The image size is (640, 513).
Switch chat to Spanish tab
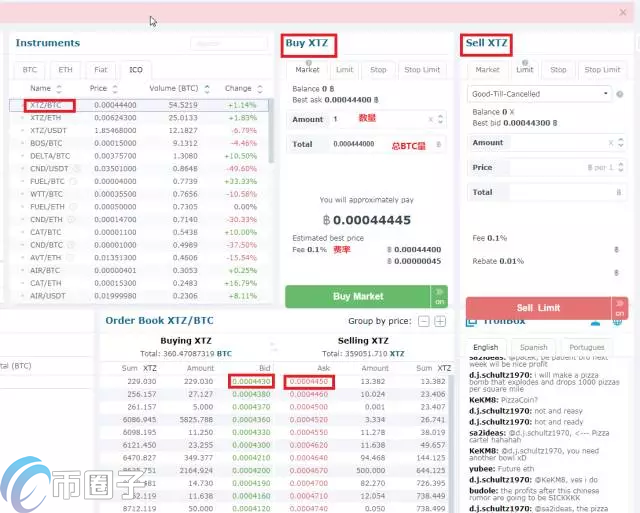(x=533, y=347)
